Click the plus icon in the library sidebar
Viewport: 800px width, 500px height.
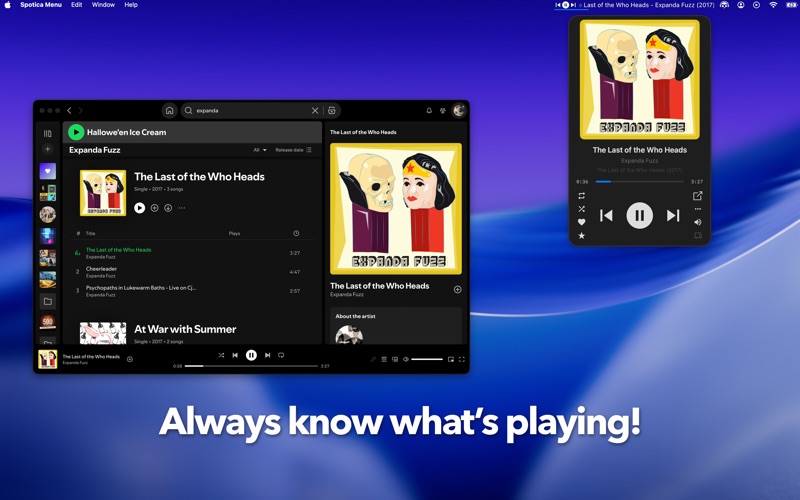point(47,149)
